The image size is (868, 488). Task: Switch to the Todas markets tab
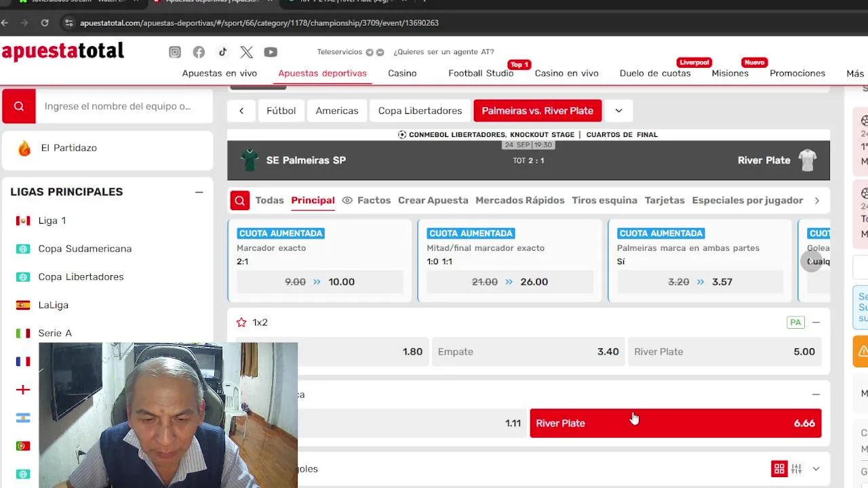[269, 201]
